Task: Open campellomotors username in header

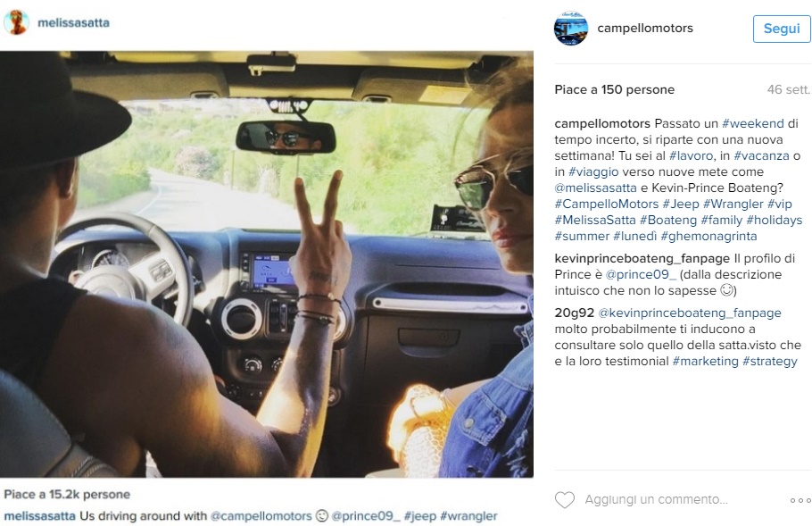Action: coord(645,28)
